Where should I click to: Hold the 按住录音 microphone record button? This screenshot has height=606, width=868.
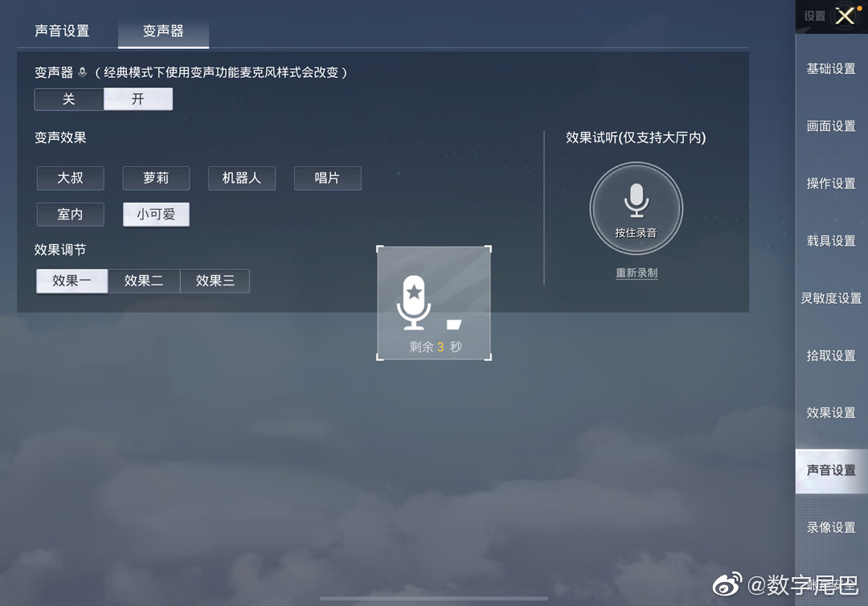636,208
